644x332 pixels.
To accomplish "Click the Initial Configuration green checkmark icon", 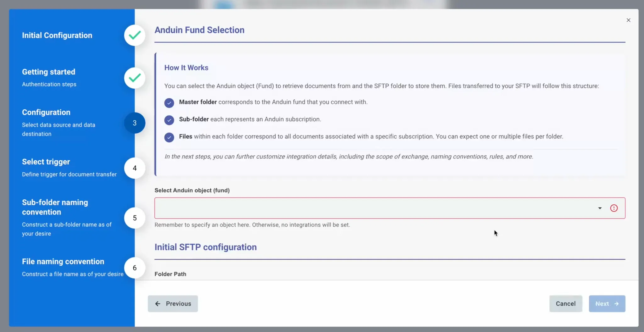I will (135, 35).
